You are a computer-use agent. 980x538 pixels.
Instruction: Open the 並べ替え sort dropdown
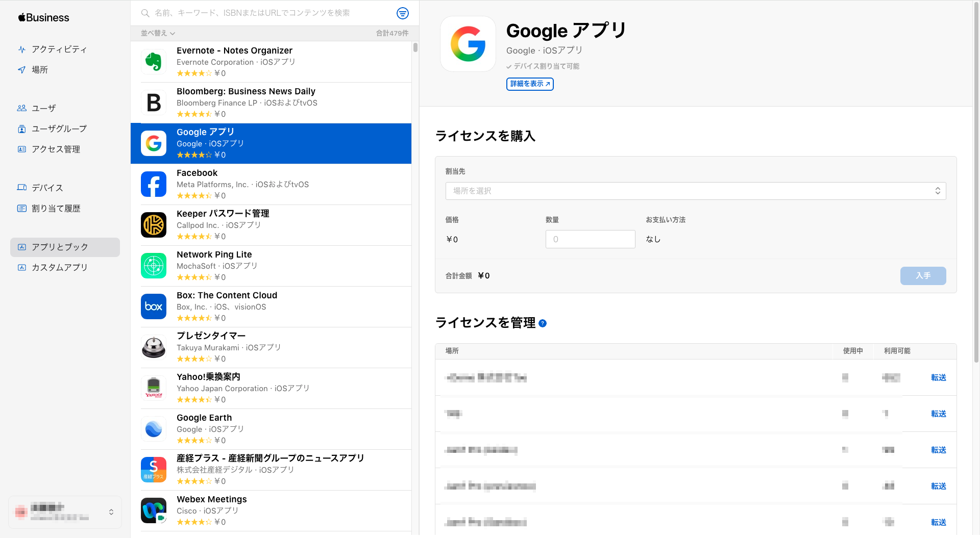[x=158, y=33]
